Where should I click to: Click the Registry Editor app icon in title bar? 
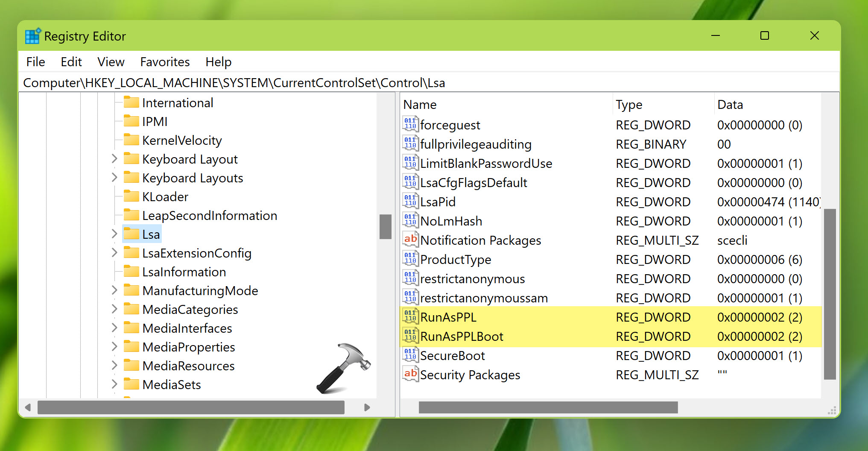coord(33,36)
